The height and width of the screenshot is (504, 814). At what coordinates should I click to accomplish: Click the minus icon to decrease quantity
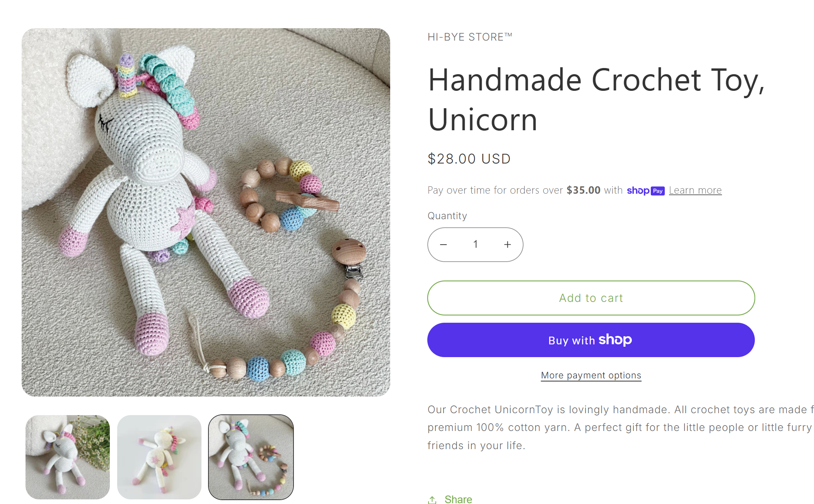click(444, 245)
